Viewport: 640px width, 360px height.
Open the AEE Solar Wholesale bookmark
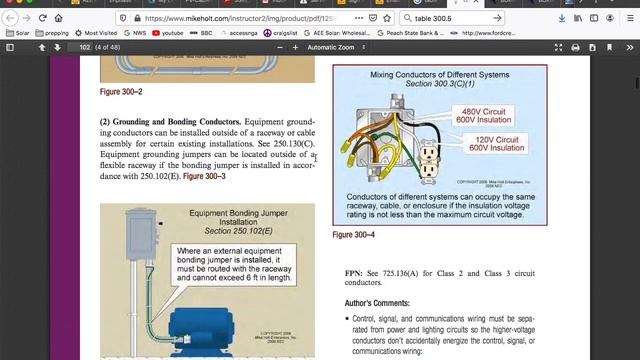[x=337, y=33]
